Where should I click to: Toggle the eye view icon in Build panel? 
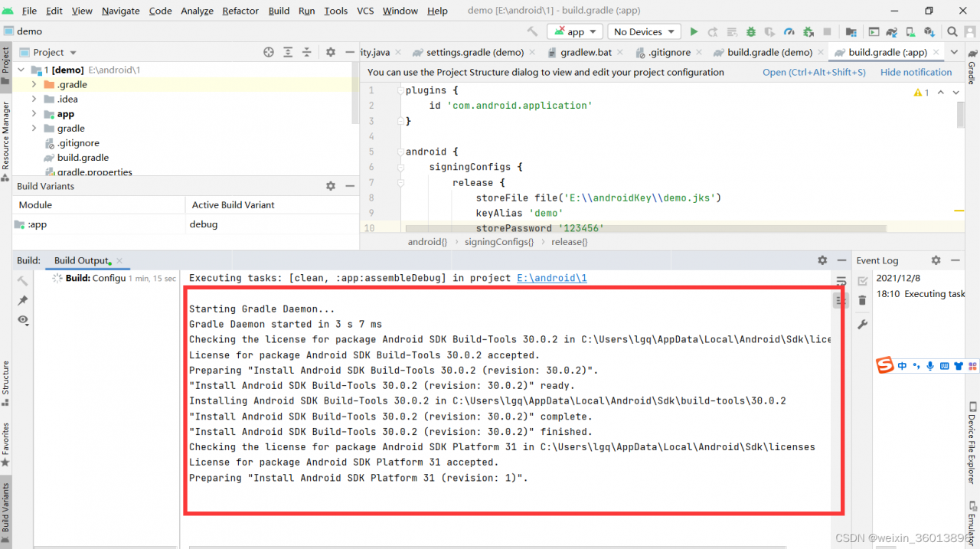coord(23,320)
